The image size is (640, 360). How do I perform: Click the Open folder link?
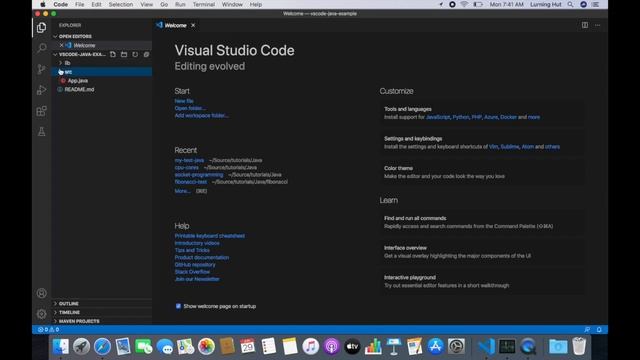190,108
